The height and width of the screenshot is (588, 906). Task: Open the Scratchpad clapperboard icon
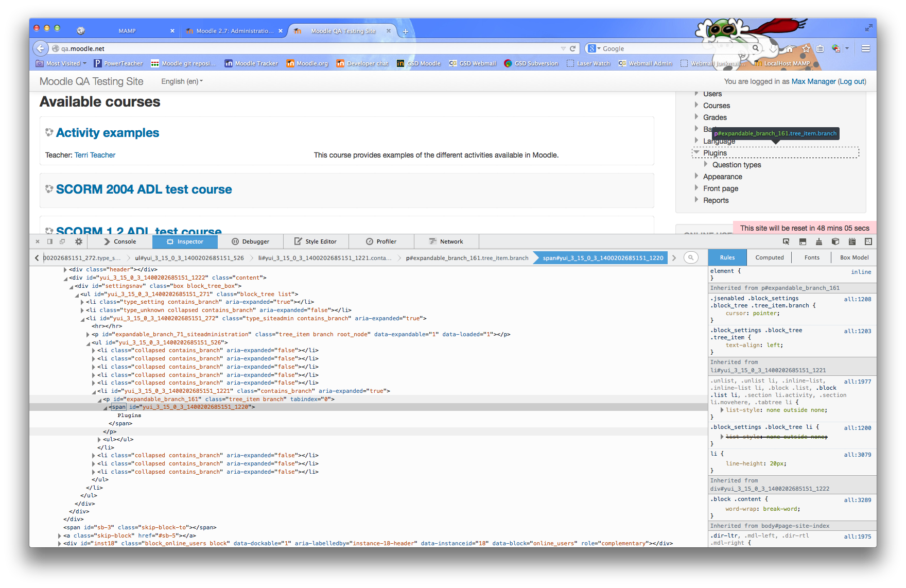pyautogui.click(x=852, y=241)
